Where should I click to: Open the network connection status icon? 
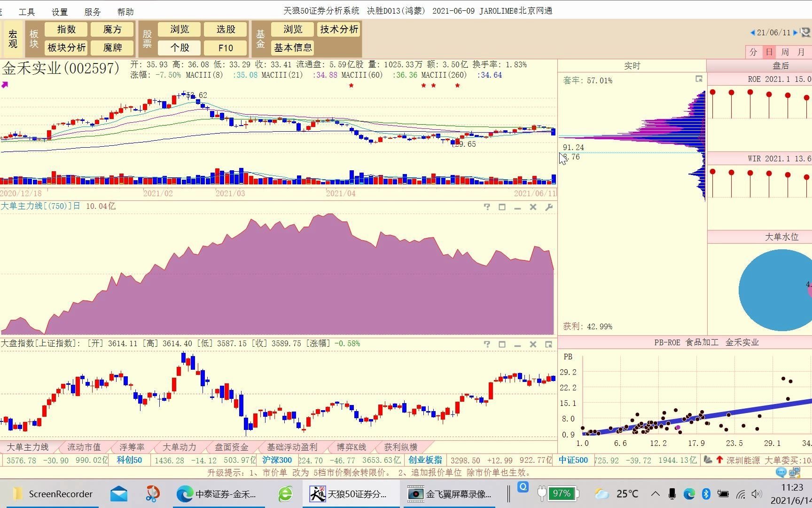pos(795,472)
